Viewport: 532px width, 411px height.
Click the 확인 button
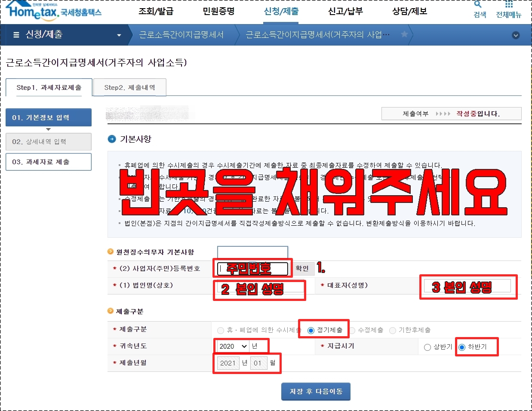[302, 269]
